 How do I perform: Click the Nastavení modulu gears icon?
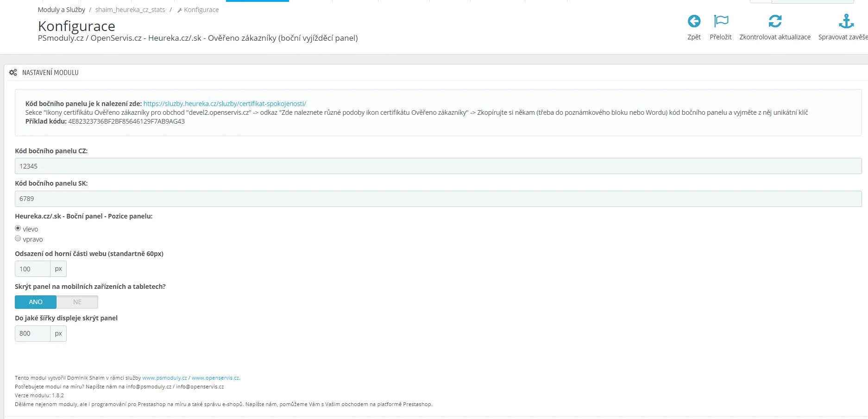[13, 73]
